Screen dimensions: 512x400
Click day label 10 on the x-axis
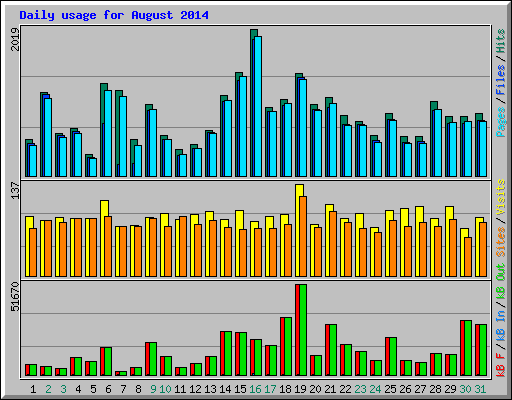(x=165, y=389)
